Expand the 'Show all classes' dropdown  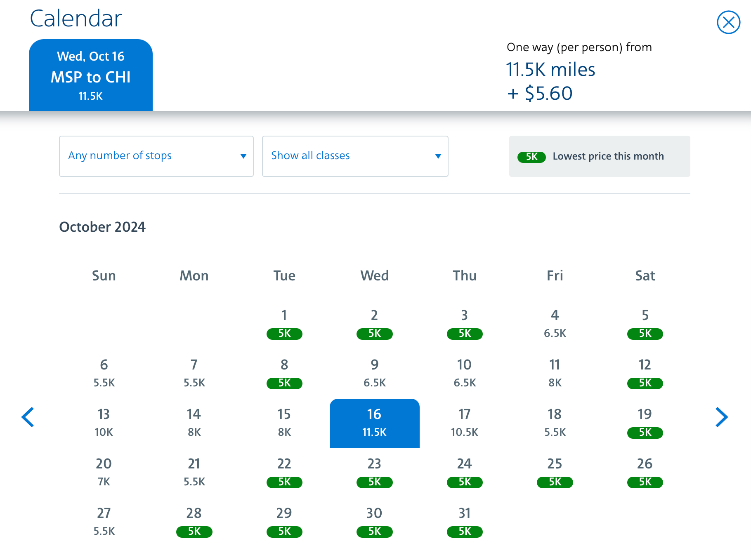click(x=355, y=156)
